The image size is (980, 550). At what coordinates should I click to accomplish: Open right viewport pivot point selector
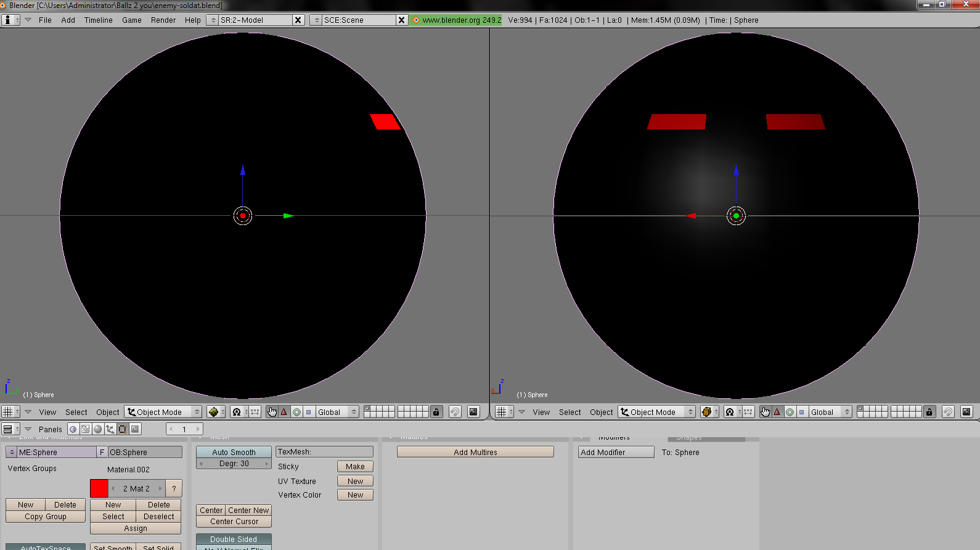733,412
